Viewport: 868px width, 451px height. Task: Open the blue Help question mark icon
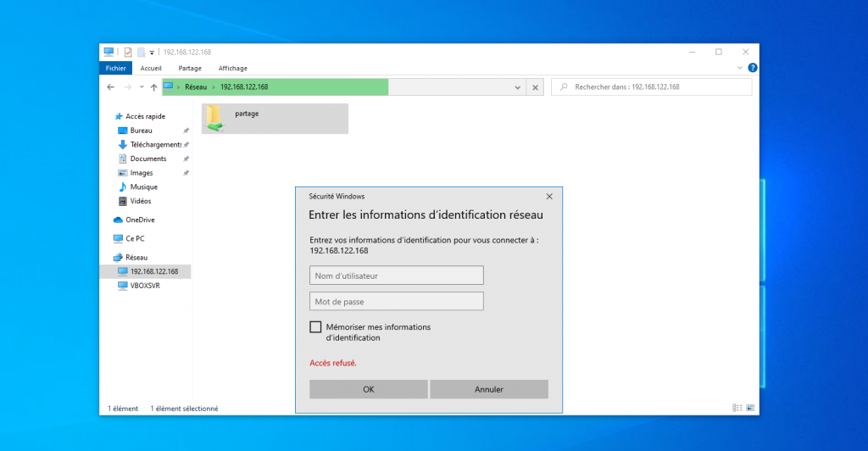click(x=752, y=68)
